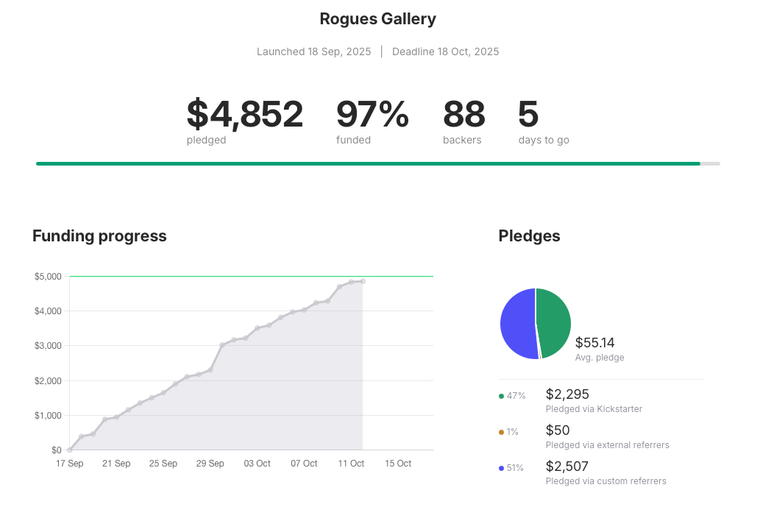Click the green slice of pie chart

[554, 322]
